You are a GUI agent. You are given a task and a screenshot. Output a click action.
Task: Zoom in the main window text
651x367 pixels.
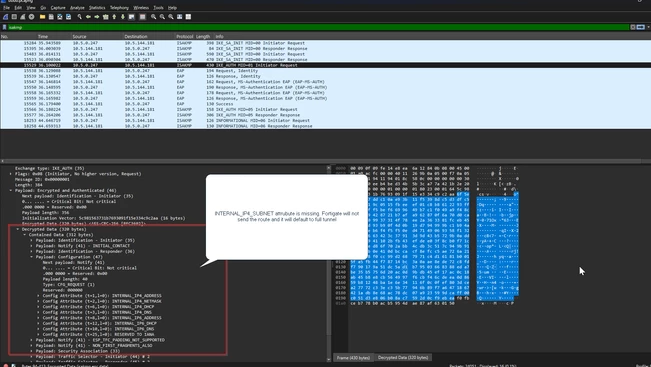click(154, 17)
